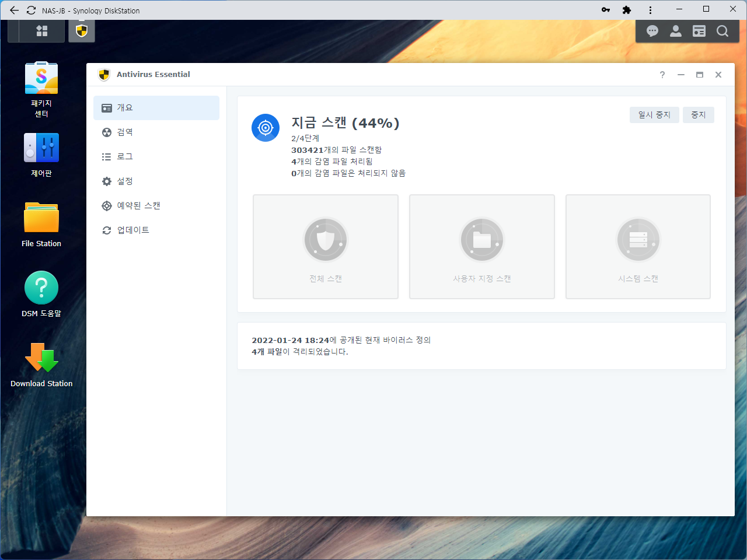Click the 전체 스캔 label

(x=326, y=279)
